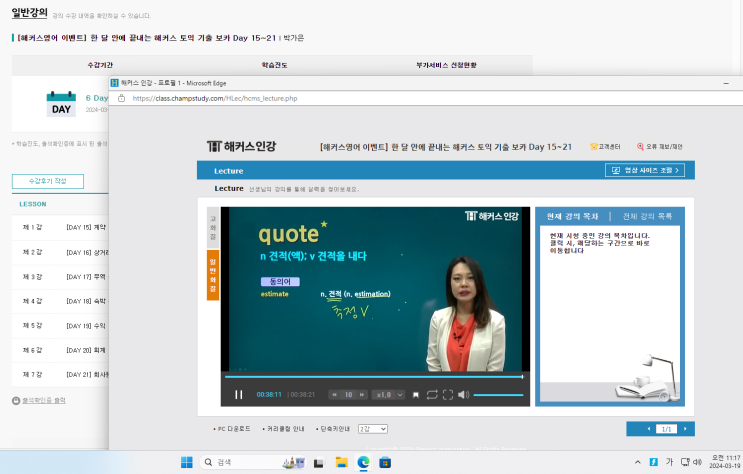Screen dimensions: 743x474
Task: Enter fullscreen mode in the player
Action: coord(448,394)
